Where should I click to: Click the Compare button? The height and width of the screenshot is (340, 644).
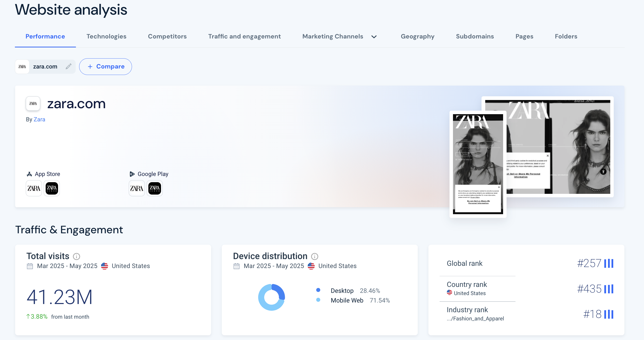[105, 67]
